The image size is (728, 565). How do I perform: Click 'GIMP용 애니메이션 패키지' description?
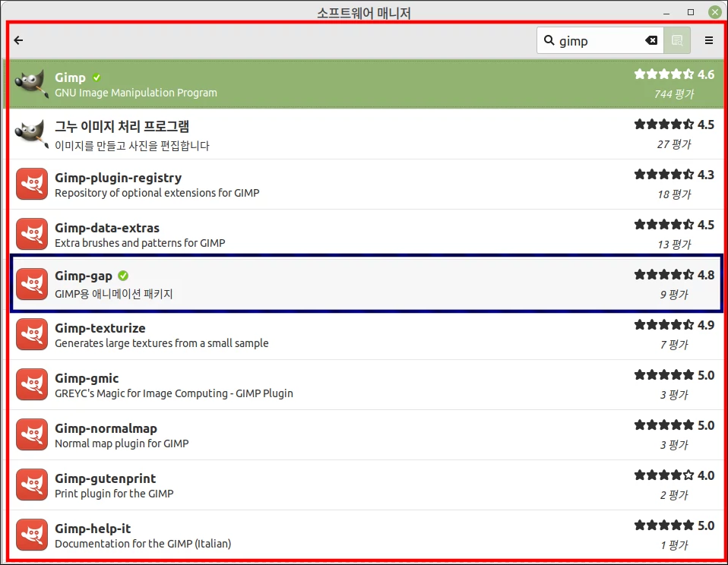(x=114, y=294)
